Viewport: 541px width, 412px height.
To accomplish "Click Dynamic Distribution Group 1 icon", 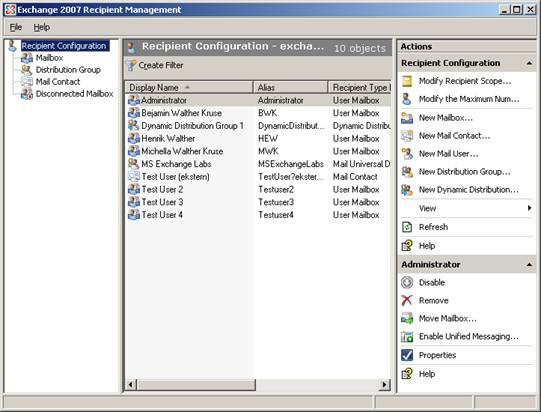I will point(134,126).
